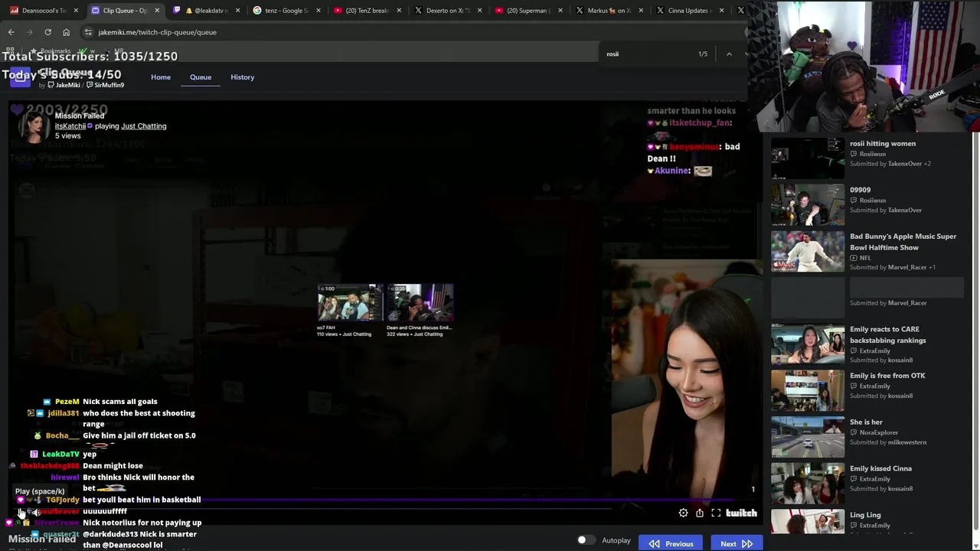This screenshot has width=980, height=551.
Task: Click the itsKatchii streamer avatar
Action: tap(34, 127)
